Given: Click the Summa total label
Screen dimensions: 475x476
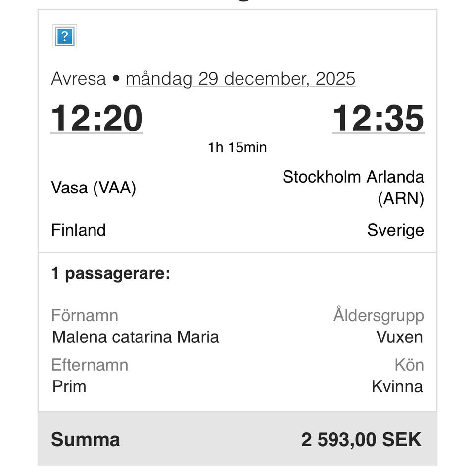Looking at the screenshot, I should coord(86,440).
